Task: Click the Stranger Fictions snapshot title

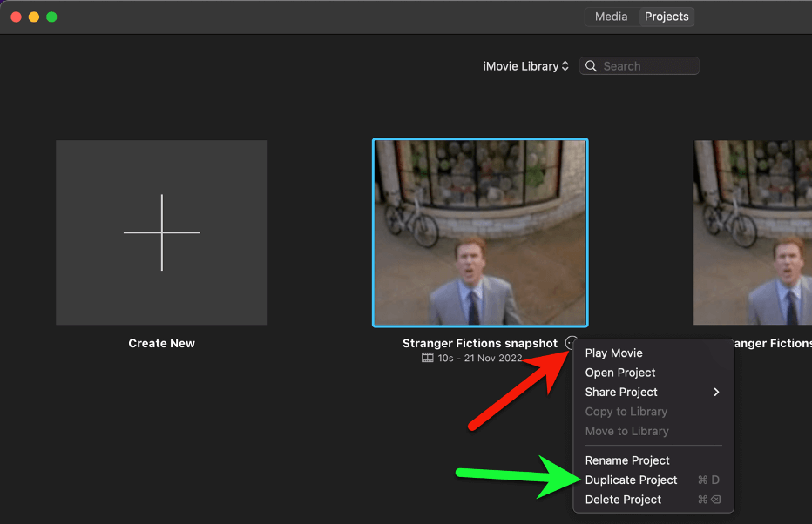Action: click(479, 343)
